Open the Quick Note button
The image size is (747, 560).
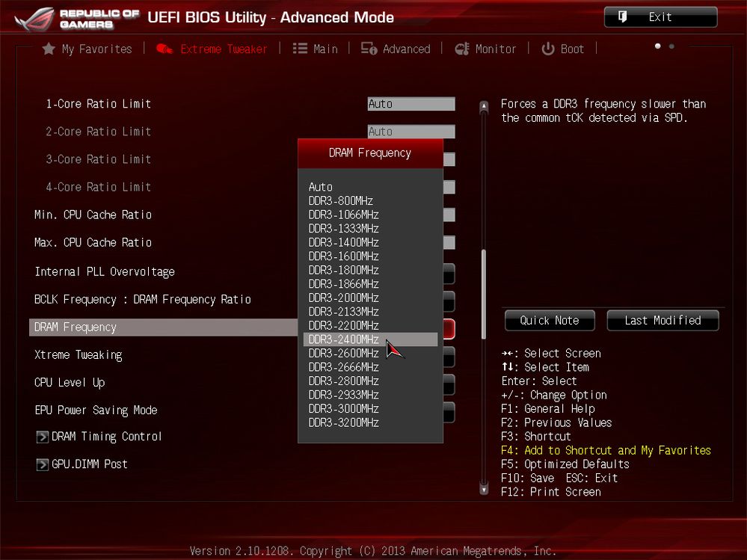[x=550, y=320]
